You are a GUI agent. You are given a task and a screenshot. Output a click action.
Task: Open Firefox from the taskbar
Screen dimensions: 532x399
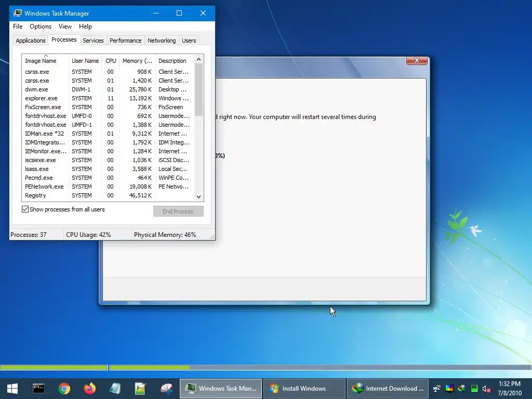[90, 389]
